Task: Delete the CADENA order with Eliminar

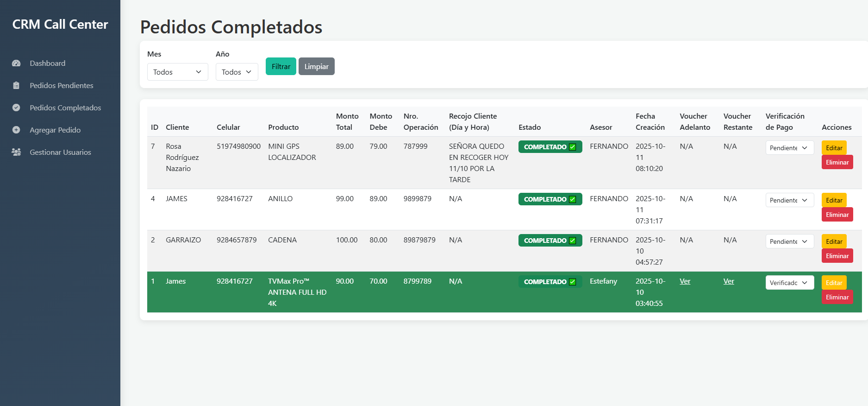Action: tap(837, 256)
